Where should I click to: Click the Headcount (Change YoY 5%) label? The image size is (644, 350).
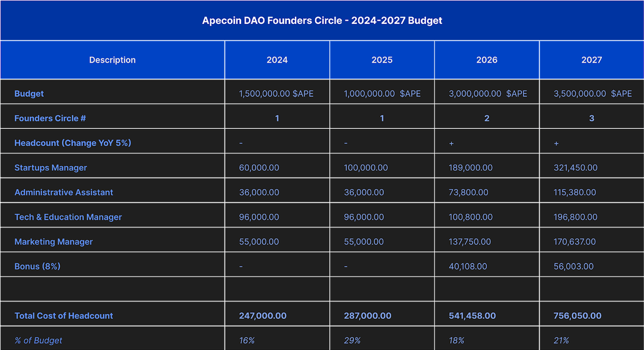point(73,143)
